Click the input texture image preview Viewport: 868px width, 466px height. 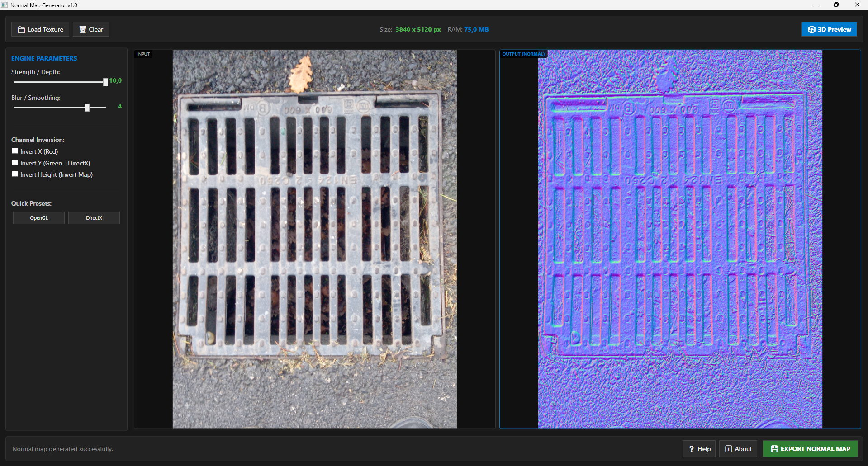point(315,239)
